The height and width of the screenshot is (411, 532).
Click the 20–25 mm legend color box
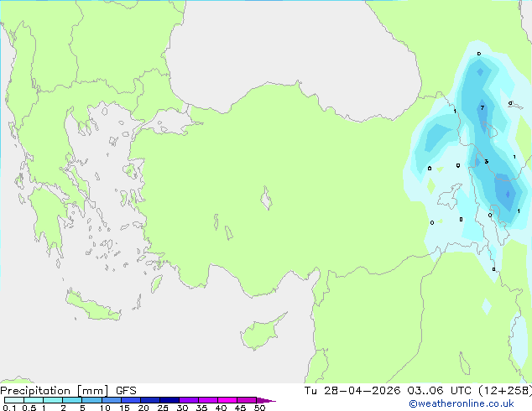pos(149,400)
